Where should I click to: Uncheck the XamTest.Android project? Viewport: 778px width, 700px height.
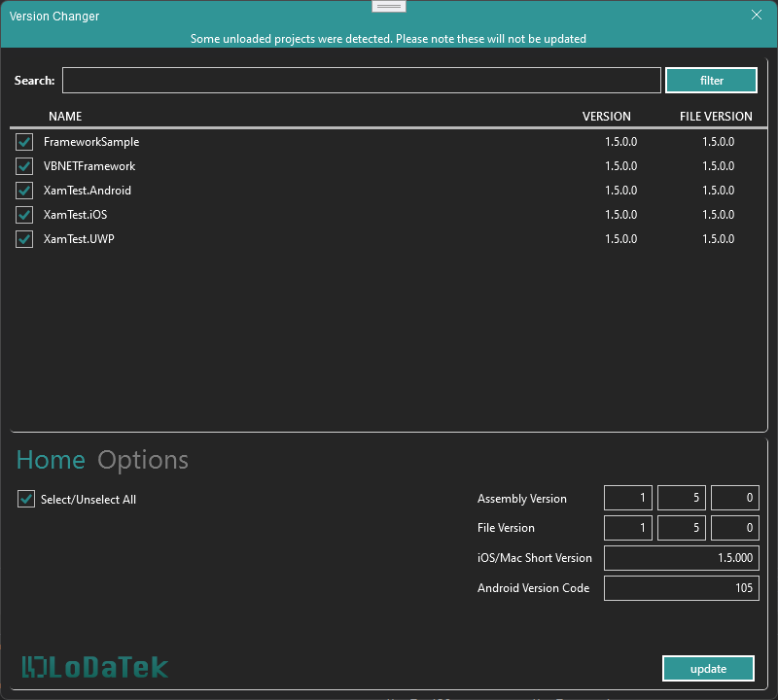(23, 190)
